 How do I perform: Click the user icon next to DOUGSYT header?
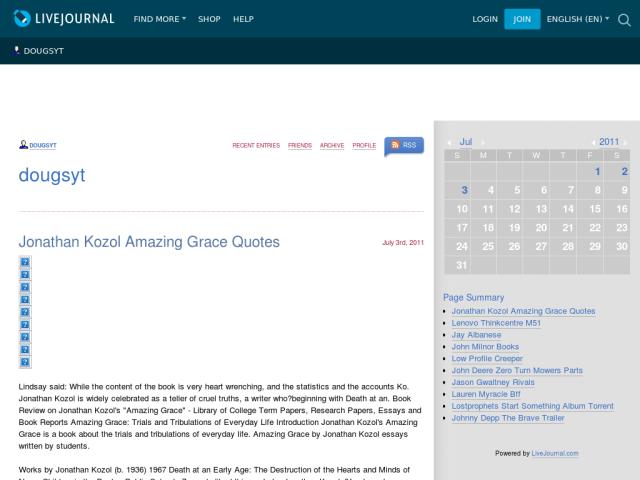click(17, 50)
